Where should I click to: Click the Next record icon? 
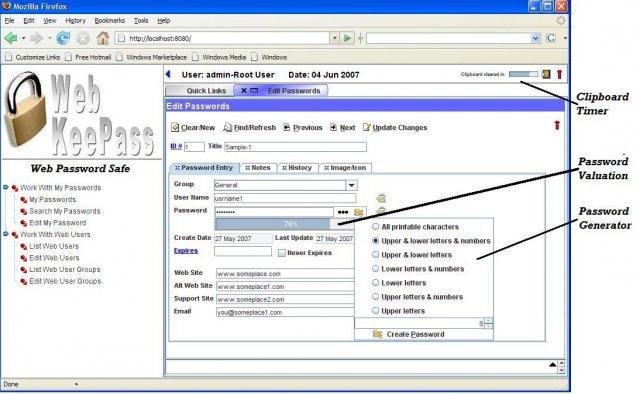[x=333, y=127]
